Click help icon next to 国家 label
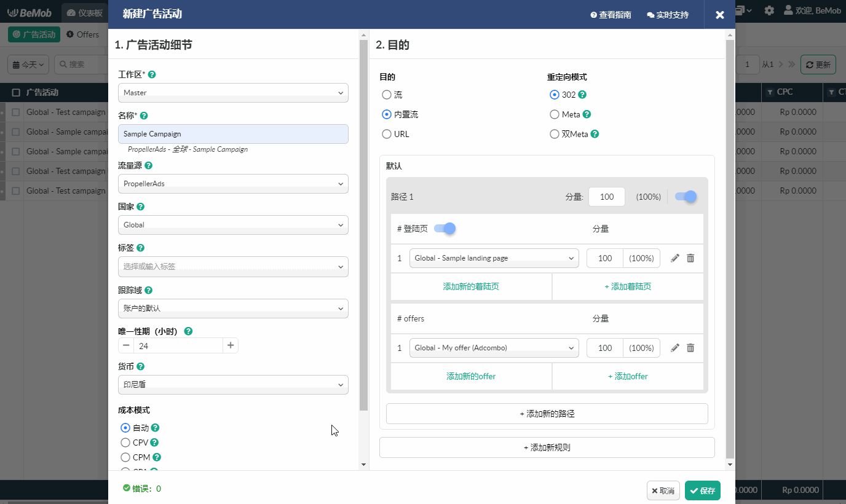This screenshot has width=846, height=504. coord(140,207)
